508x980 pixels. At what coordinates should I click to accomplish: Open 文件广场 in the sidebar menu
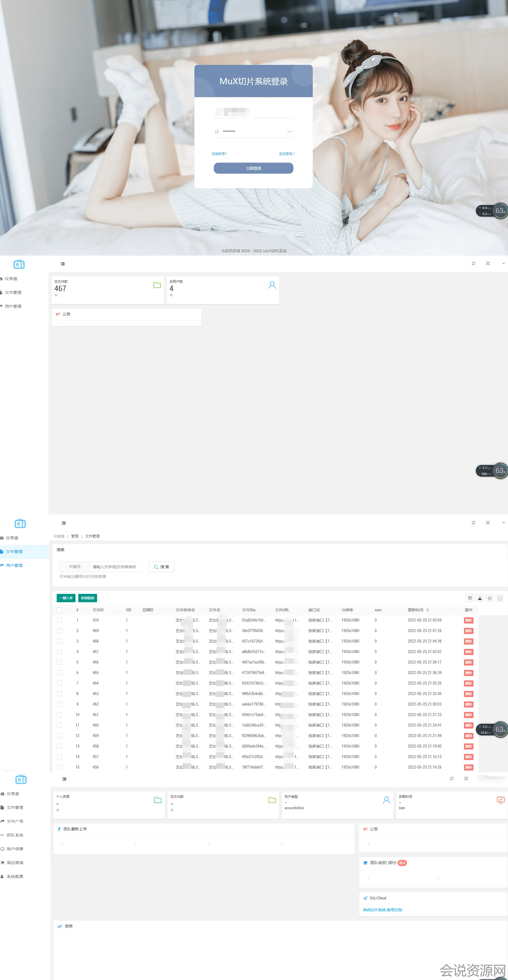click(x=15, y=821)
